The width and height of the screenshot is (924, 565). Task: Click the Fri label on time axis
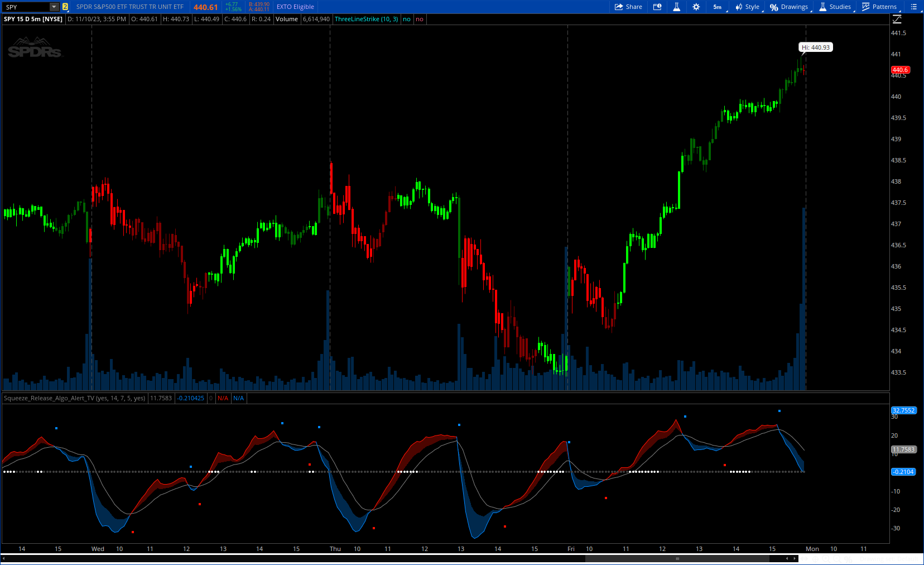coord(571,549)
